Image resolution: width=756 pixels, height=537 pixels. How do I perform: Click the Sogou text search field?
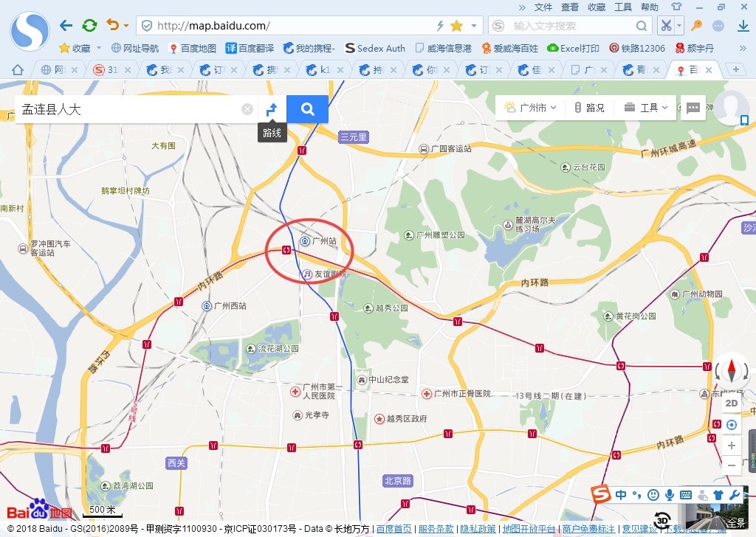tap(571, 26)
